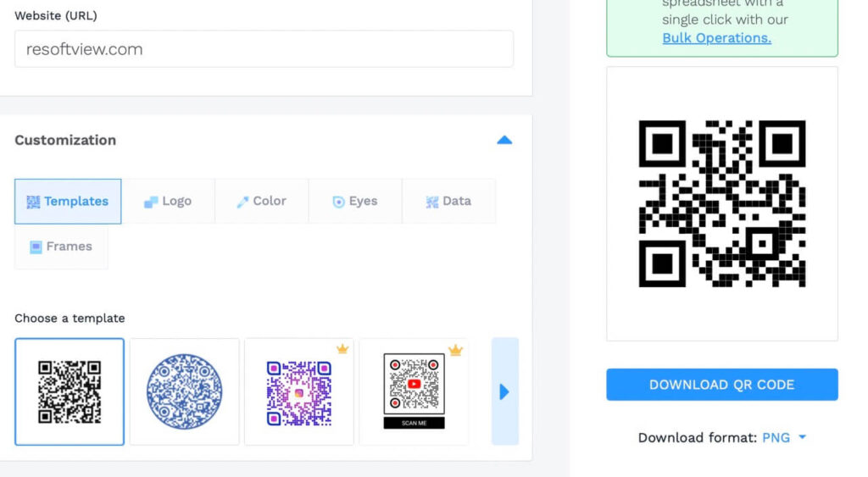
Task: Click crown icon on YouTube template
Action: 455,350
